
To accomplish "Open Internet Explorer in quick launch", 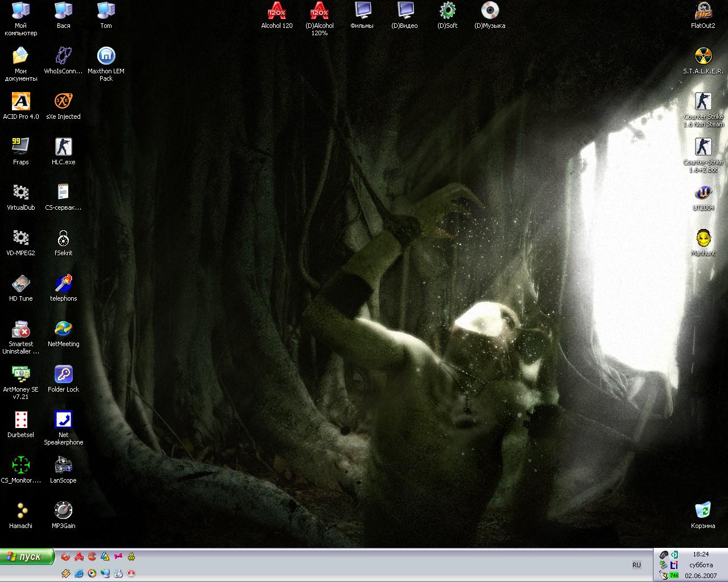I will coord(78,573).
